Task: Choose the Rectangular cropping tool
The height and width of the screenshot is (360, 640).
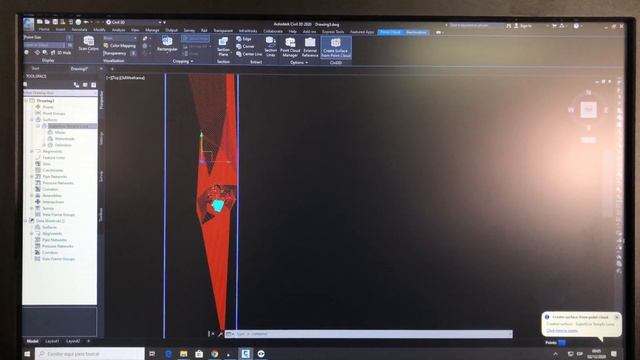Action: [167, 44]
